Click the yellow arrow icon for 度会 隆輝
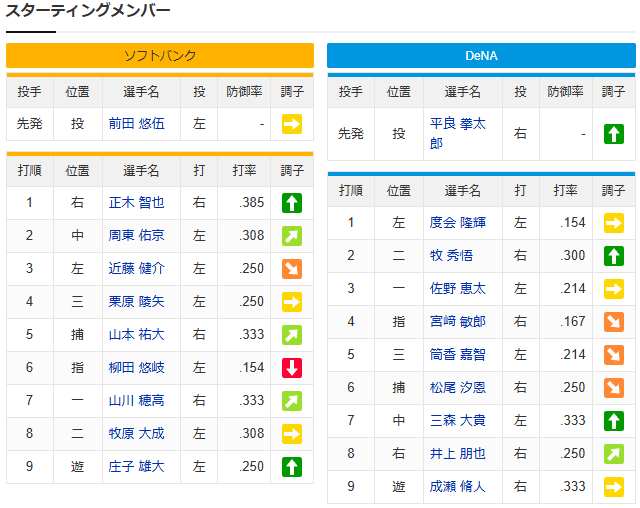 click(613, 223)
